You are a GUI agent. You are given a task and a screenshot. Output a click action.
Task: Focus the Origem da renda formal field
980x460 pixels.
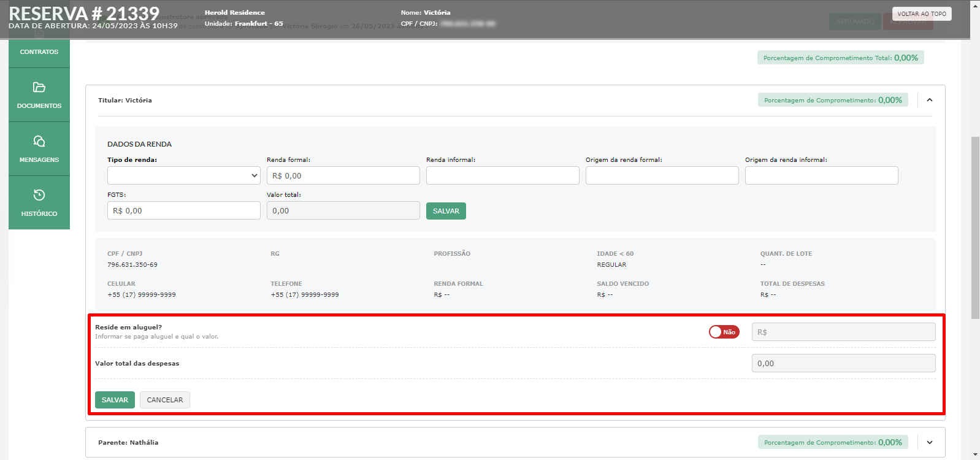click(x=662, y=175)
